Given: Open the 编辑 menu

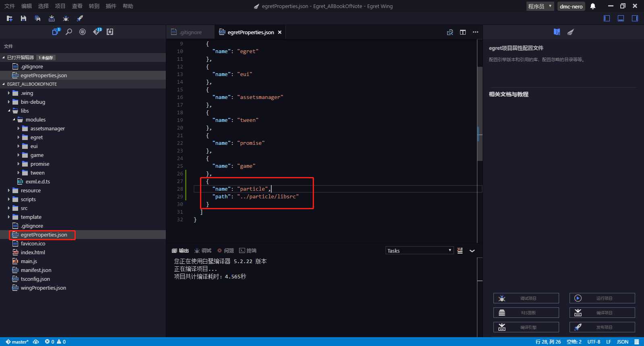Looking at the screenshot, I should pos(27,6).
